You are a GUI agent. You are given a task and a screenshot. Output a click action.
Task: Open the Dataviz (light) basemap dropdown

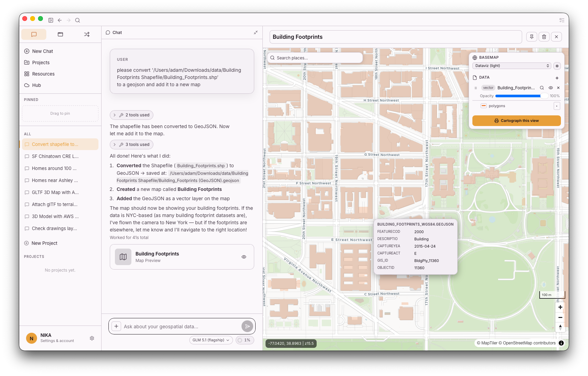(x=512, y=66)
